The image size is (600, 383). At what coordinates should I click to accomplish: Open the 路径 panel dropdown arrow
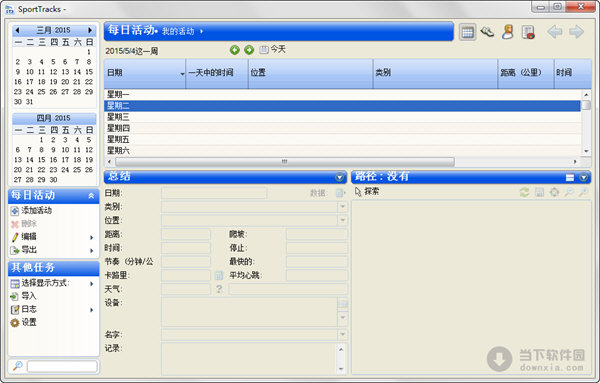pyautogui.click(x=583, y=177)
